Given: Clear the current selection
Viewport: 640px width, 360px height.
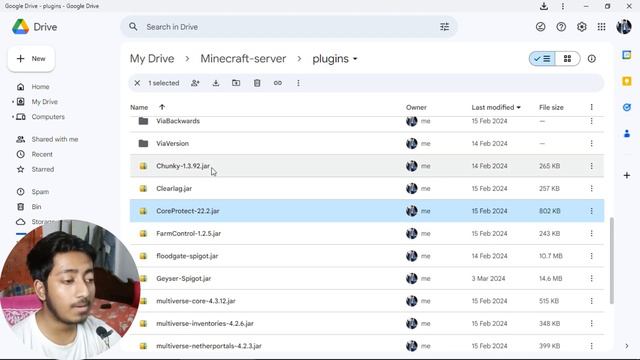Looking at the screenshot, I should (x=137, y=83).
